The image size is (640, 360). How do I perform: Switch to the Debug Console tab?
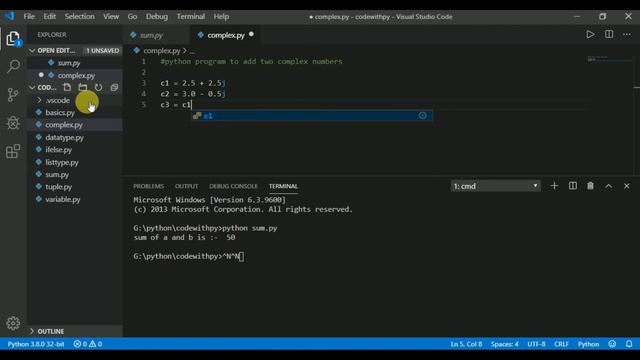click(233, 186)
